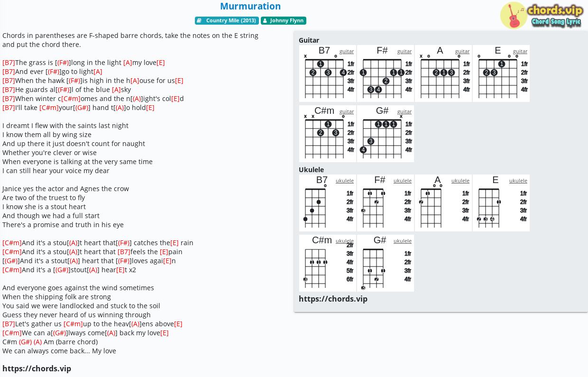Open the ukulele link beside the F# chord
Viewport: 588px width, 377px height.
coord(403,181)
